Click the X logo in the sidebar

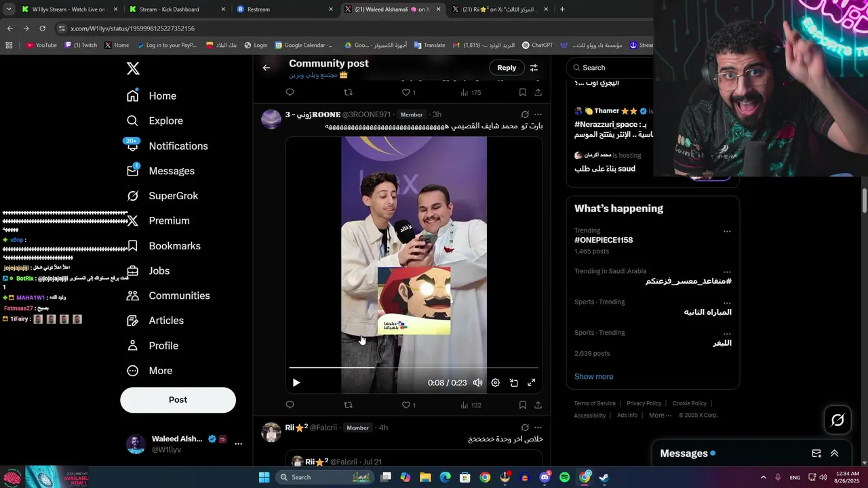[x=133, y=68]
